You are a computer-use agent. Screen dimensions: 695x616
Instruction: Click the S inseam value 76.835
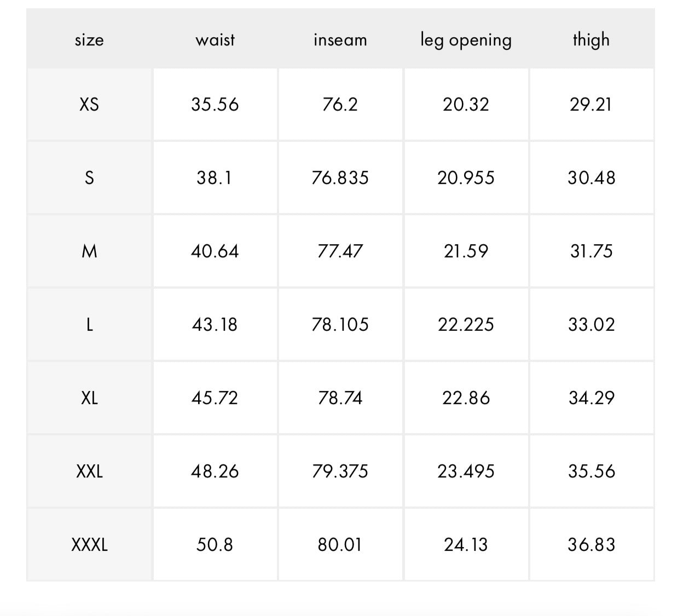point(340,177)
